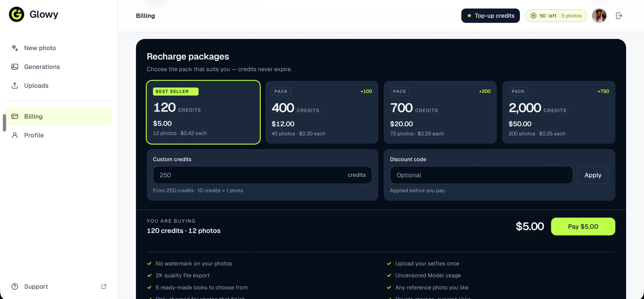Click 'No watermark on your photos' item
Viewport: 644px width, 299px height.
click(194, 263)
